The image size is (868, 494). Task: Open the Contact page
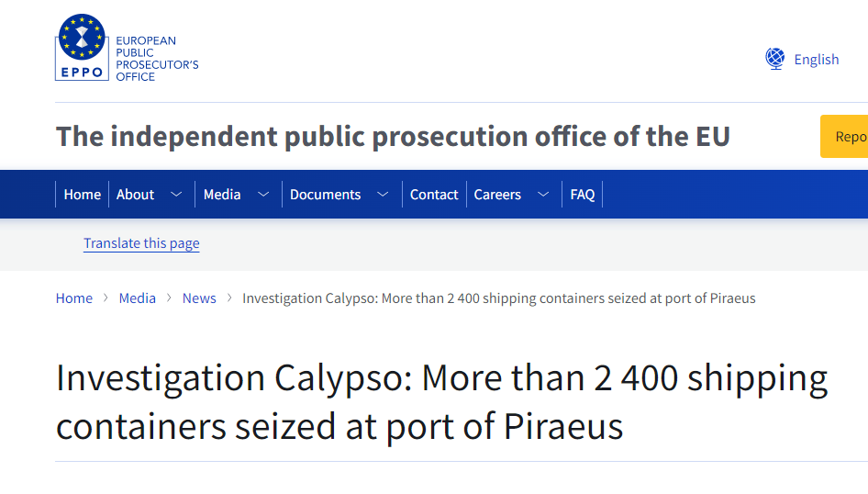pyautogui.click(x=434, y=195)
